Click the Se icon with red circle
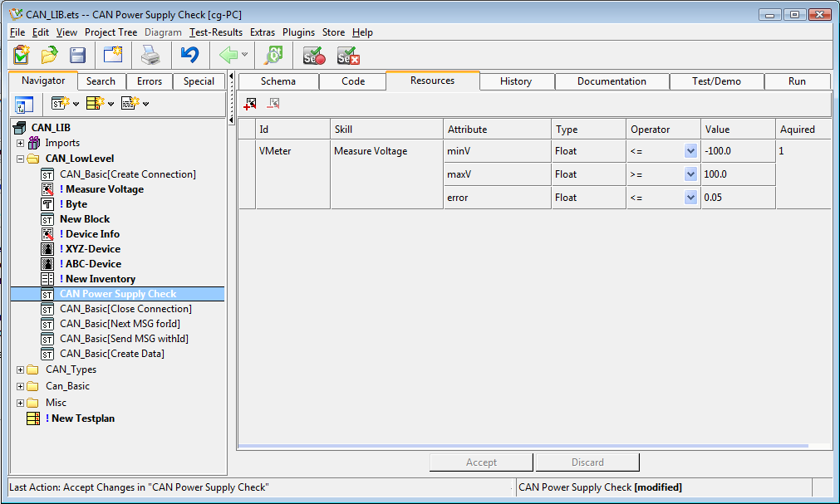 click(x=313, y=56)
